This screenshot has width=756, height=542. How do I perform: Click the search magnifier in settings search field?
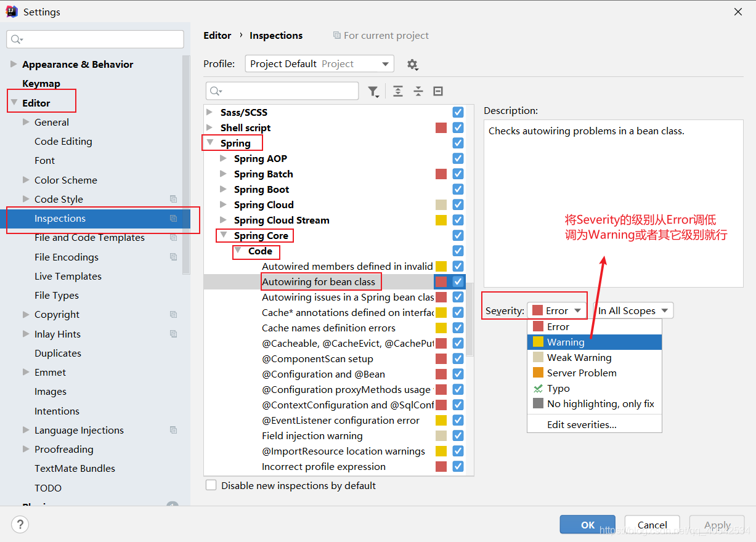(x=17, y=39)
